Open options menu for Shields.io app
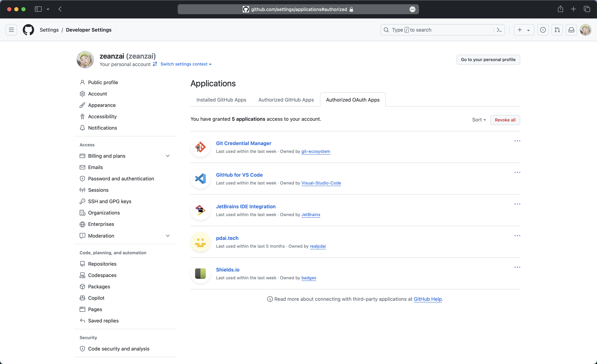Image resolution: width=597 pixels, height=364 pixels. coord(517,267)
